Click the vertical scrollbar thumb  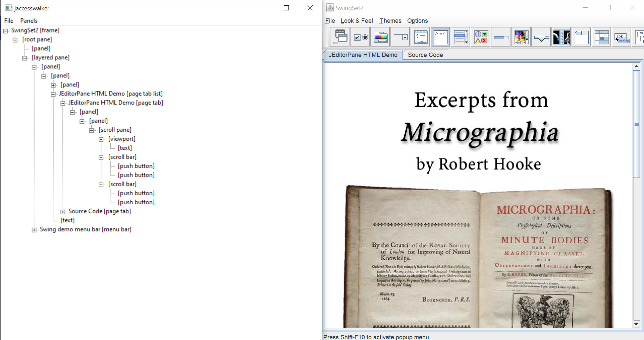pyautogui.click(x=636, y=124)
